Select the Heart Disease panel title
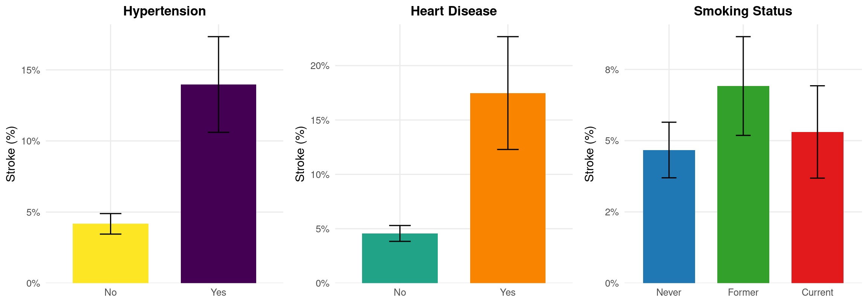Screen dimensions: 868x304 [454, 11]
